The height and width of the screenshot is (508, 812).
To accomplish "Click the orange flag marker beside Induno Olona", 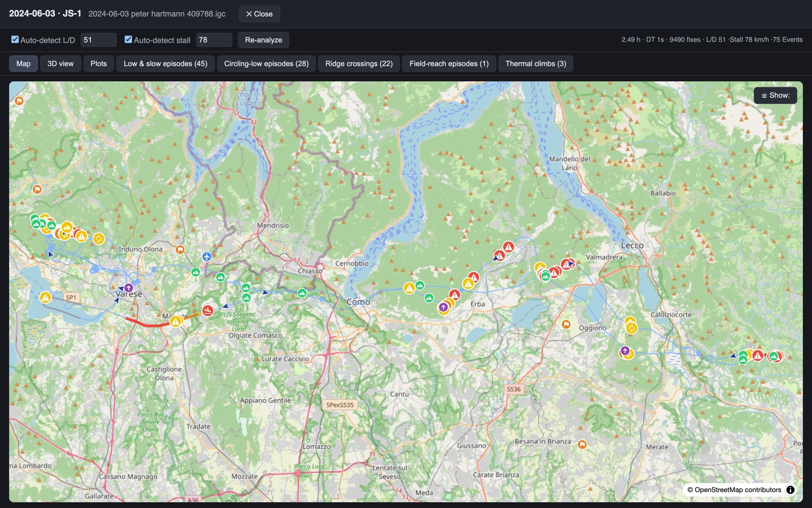I will tap(180, 249).
